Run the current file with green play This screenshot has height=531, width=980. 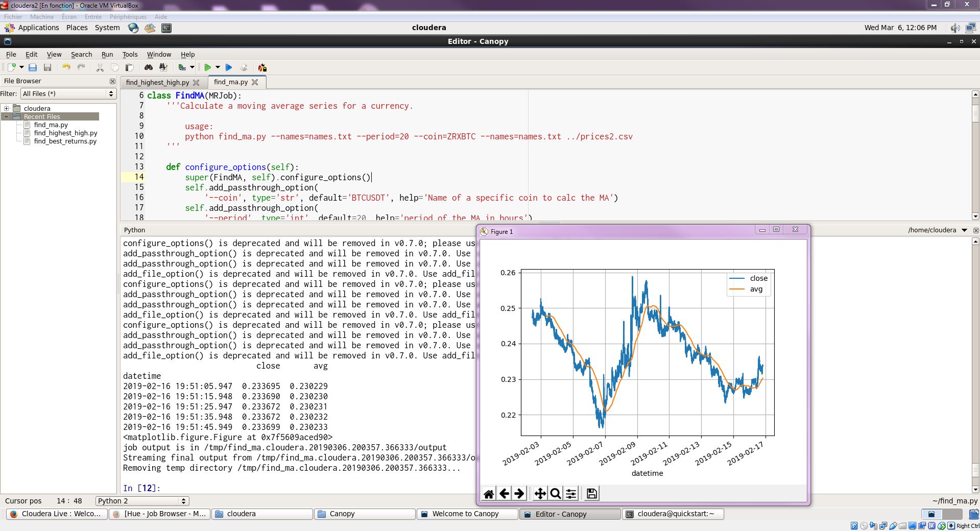207,67
